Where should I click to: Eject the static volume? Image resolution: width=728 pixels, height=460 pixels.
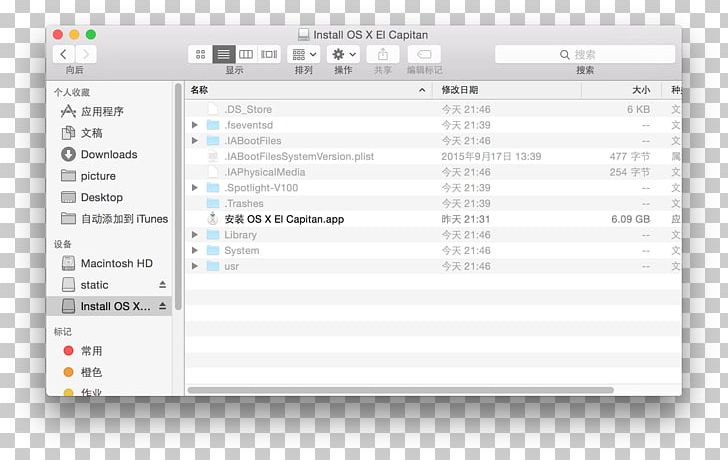tap(162, 285)
